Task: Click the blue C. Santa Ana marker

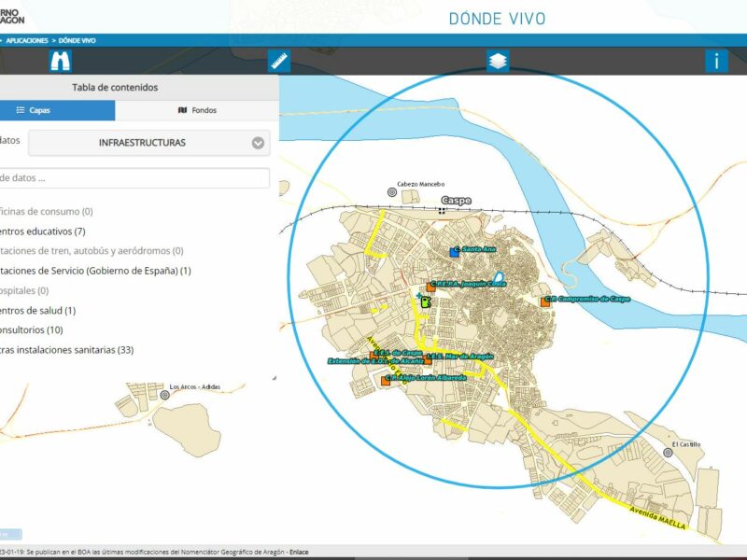Action: [x=455, y=251]
